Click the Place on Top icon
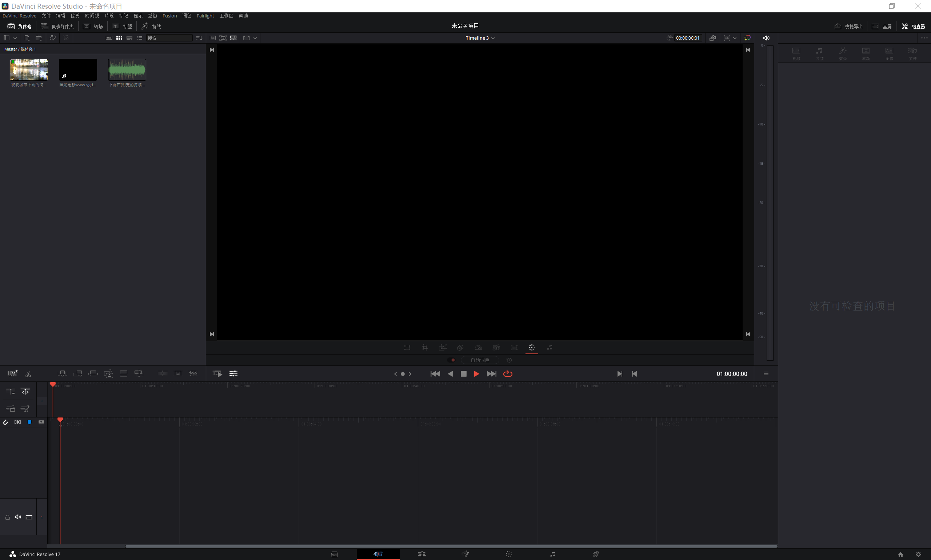The image size is (931, 560). click(123, 373)
